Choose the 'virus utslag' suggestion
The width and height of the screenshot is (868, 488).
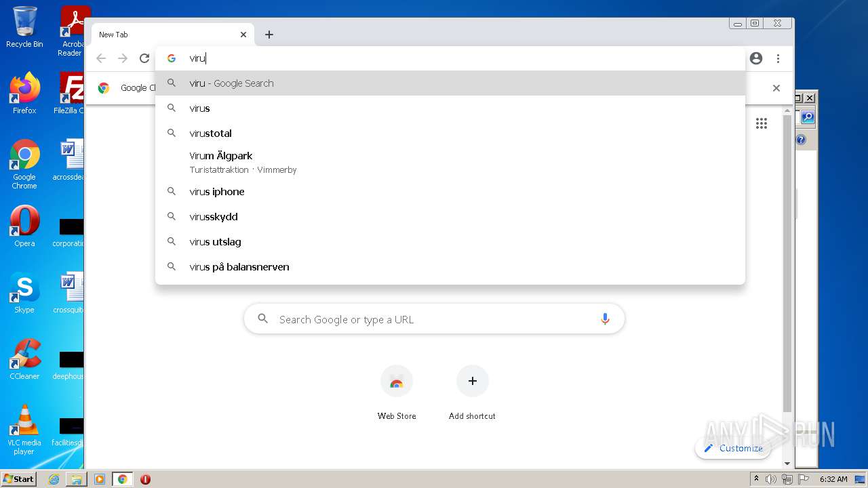click(450, 241)
